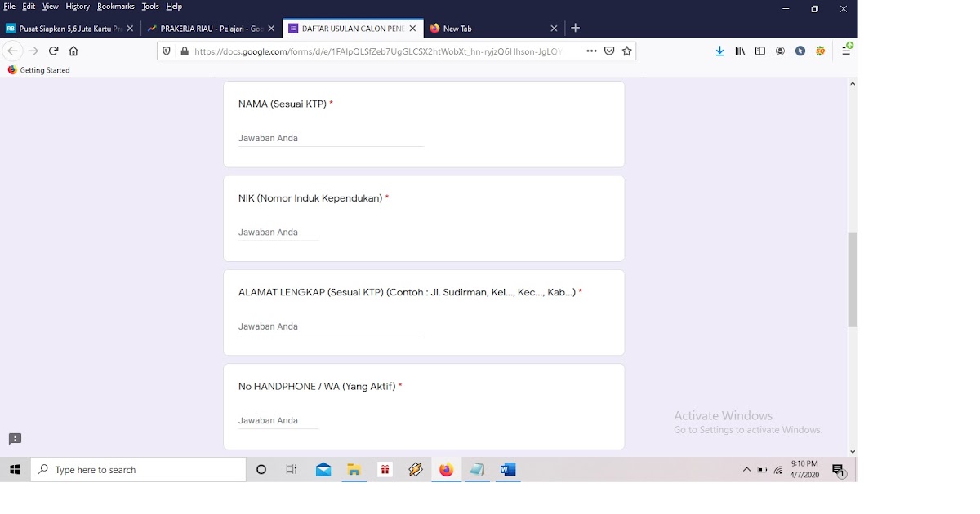This screenshot has height=514, width=980.
Task: Click the orange gear extension icon
Action: click(821, 51)
